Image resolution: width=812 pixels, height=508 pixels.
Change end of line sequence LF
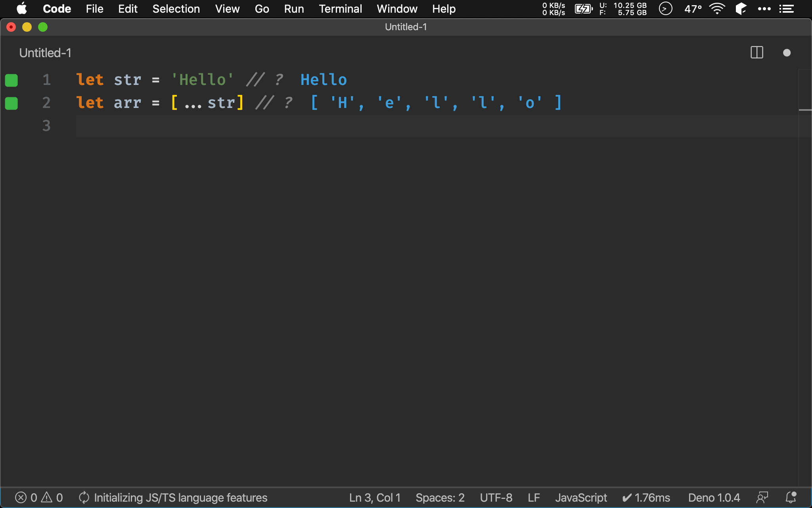(534, 498)
